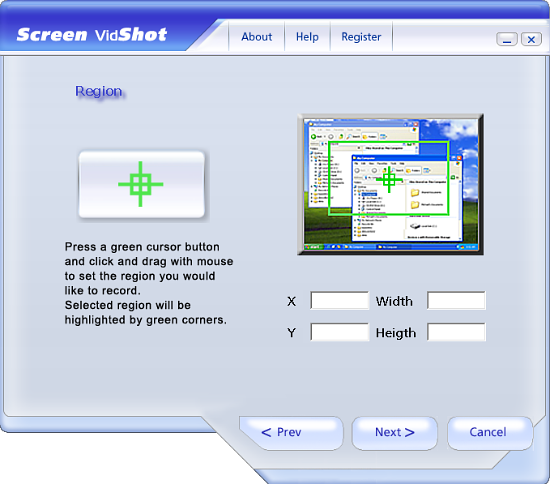Click the 'Press a green cursor button' instructions

tap(149, 283)
